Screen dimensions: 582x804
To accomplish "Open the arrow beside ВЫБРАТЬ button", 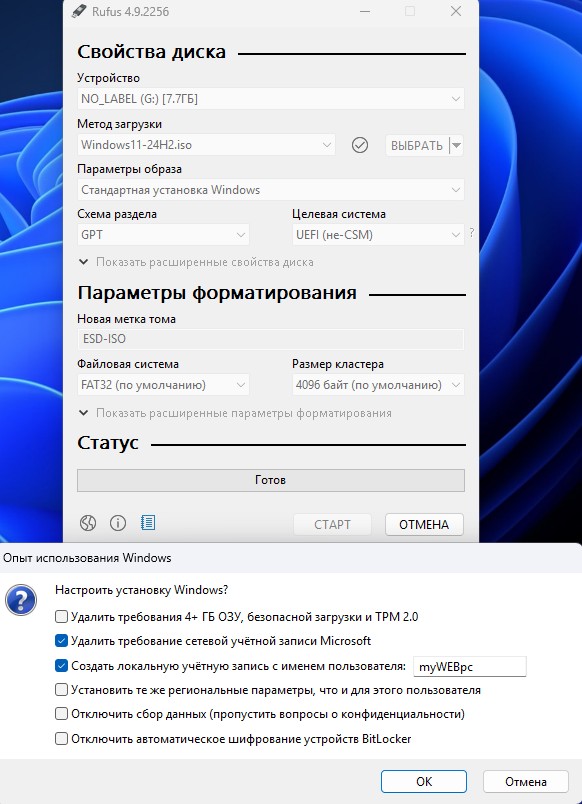I will point(456,146).
